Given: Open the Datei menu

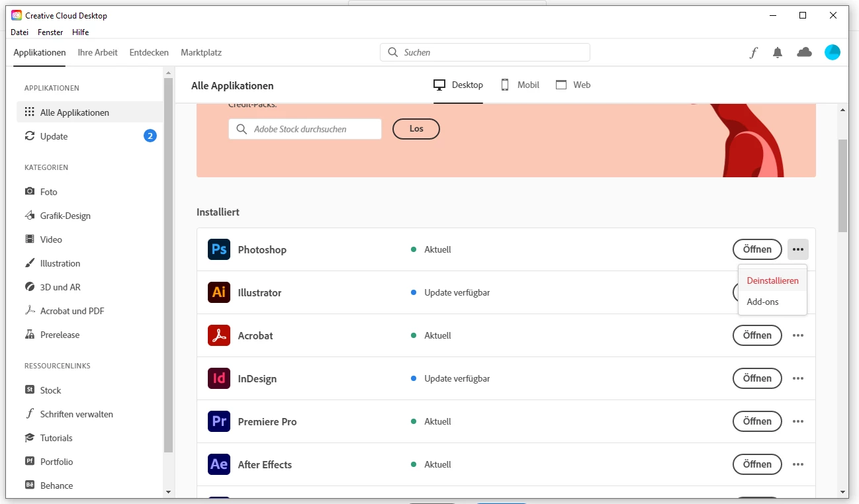Looking at the screenshot, I should click(19, 32).
